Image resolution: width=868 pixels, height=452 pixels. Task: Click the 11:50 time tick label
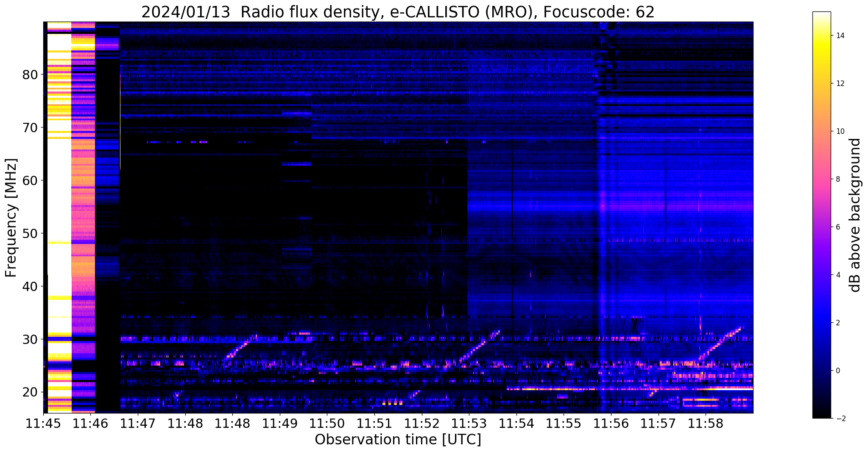[327, 424]
